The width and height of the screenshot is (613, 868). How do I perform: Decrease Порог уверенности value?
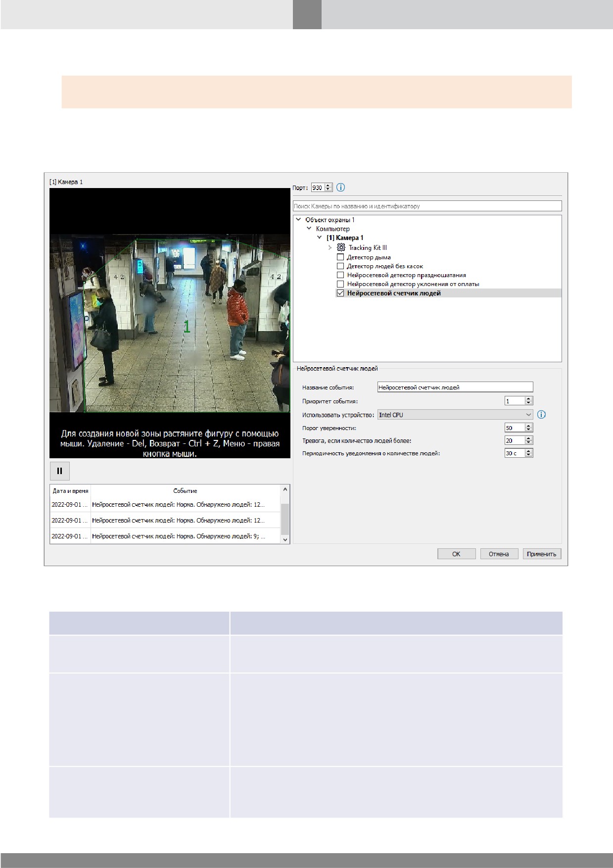coord(529,430)
